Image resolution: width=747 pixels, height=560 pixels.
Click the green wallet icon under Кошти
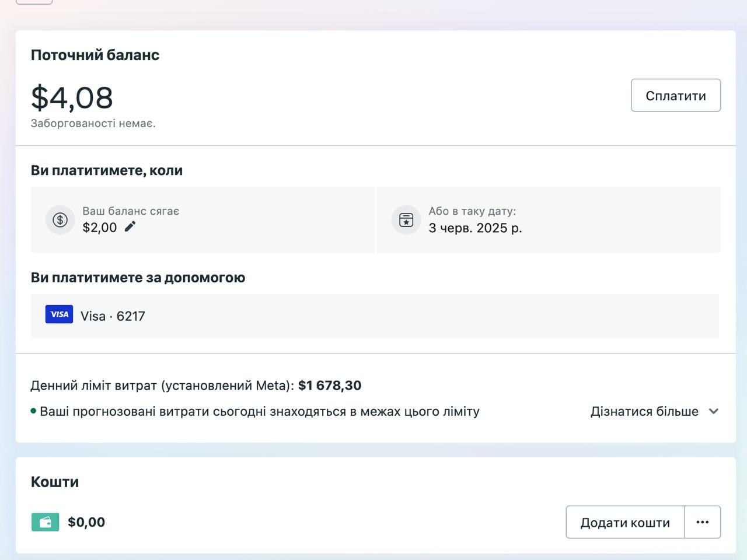pyautogui.click(x=45, y=522)
